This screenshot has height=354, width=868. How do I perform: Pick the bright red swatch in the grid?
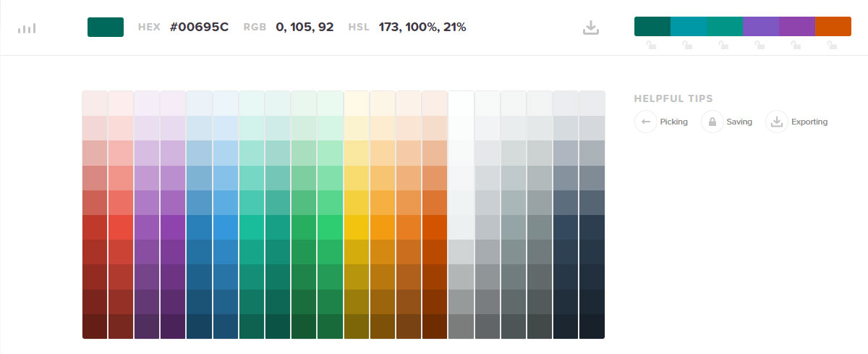click(121, 227)
